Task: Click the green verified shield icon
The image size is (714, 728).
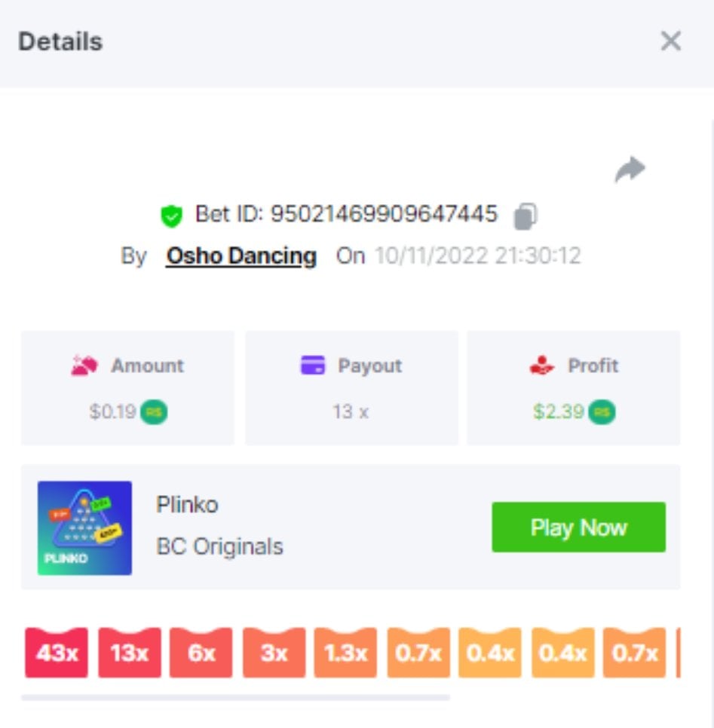Action: pos(171,216)
